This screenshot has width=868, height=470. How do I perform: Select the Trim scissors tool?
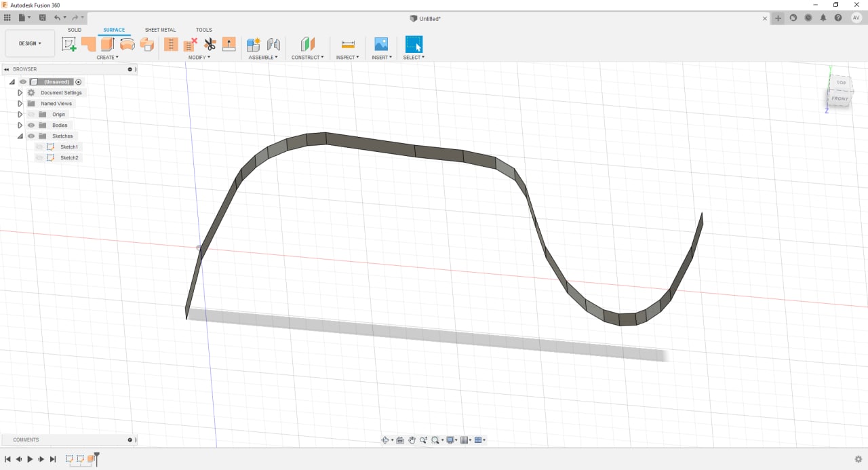click(x=210, y=44)
